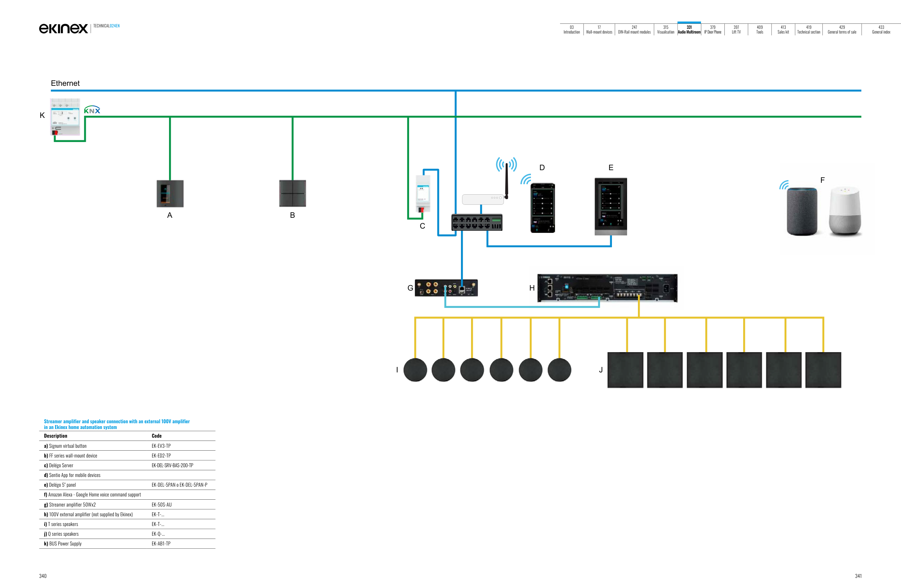Open the IP Door Phone tab
The width and height of the screenshot is (901, 588).
coord(713,30)
